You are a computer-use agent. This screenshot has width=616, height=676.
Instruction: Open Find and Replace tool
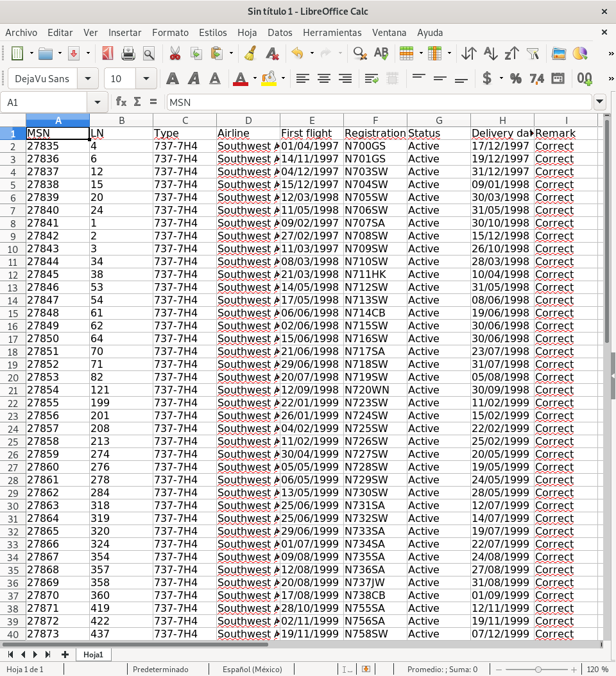(x=360, y=54)
